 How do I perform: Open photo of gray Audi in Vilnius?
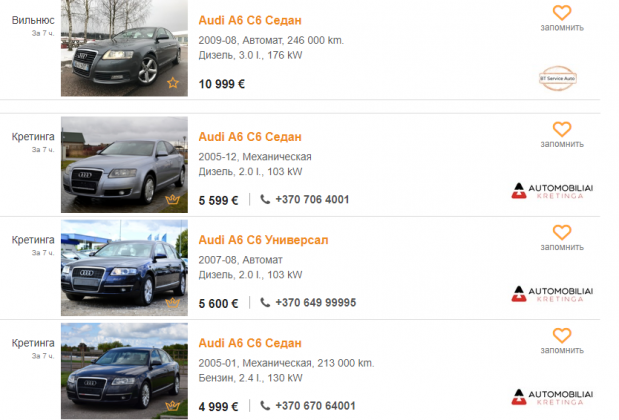[124, 48]
